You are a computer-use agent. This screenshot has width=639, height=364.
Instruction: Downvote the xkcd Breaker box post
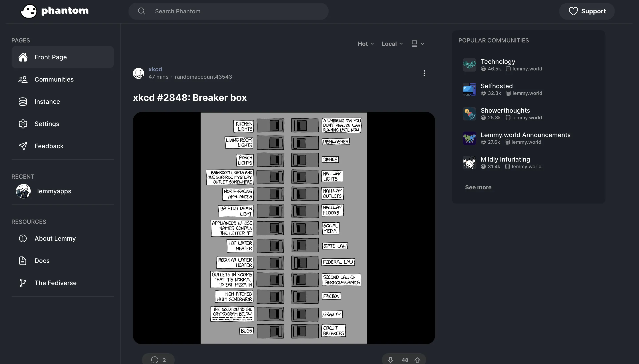(x=390, y=360)
